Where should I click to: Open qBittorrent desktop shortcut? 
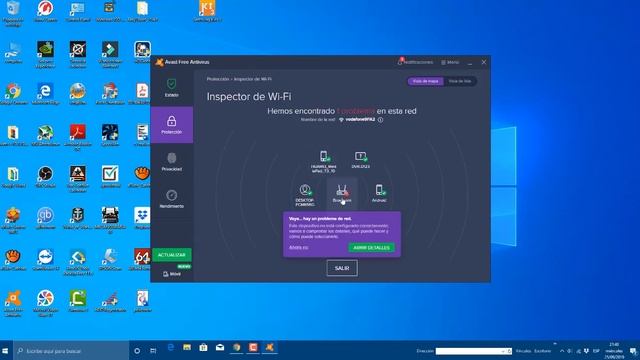(x=45, y=218)
